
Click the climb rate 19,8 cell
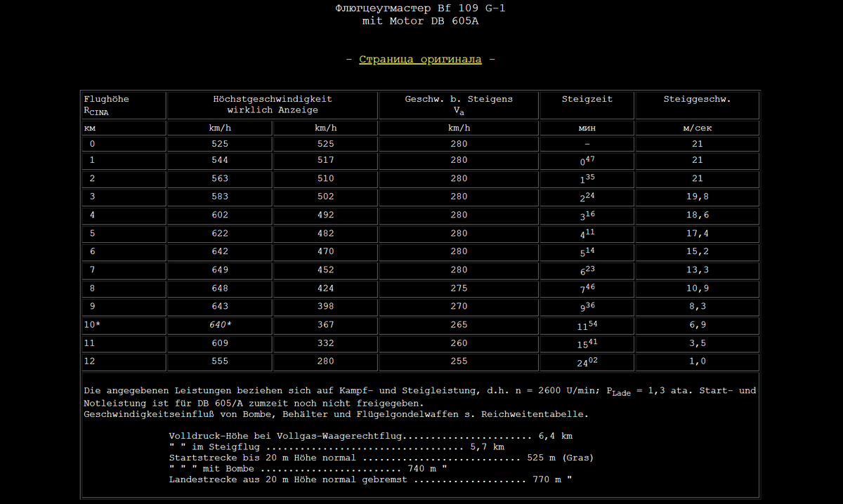pyautogui.click(x=697, y=197)
